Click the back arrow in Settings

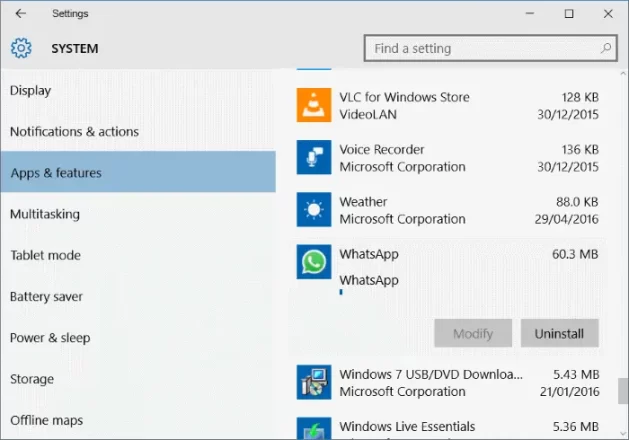coord(20,14)
